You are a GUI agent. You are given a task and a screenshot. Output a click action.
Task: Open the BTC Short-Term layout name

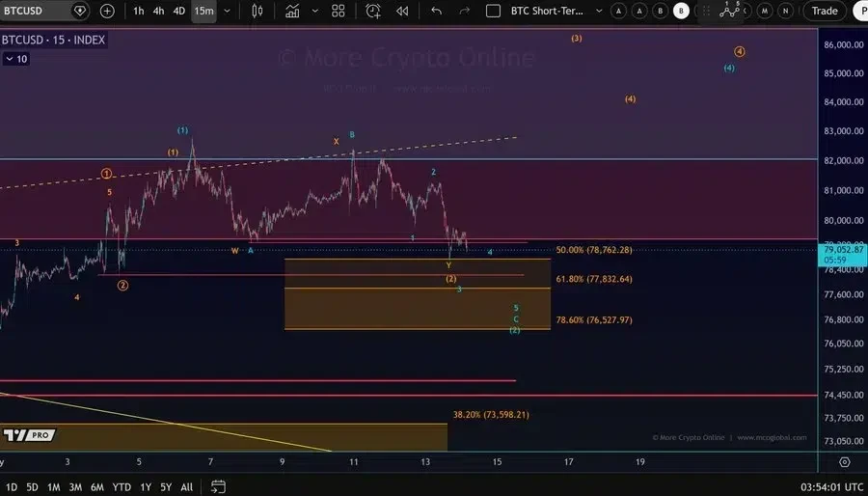(547, 11)
